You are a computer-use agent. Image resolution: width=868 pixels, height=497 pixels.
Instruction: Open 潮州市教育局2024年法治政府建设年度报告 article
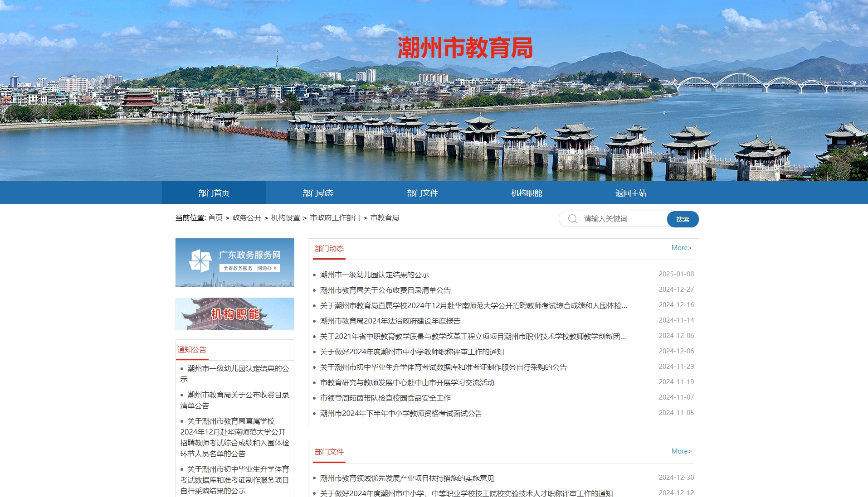pos(390,321)
